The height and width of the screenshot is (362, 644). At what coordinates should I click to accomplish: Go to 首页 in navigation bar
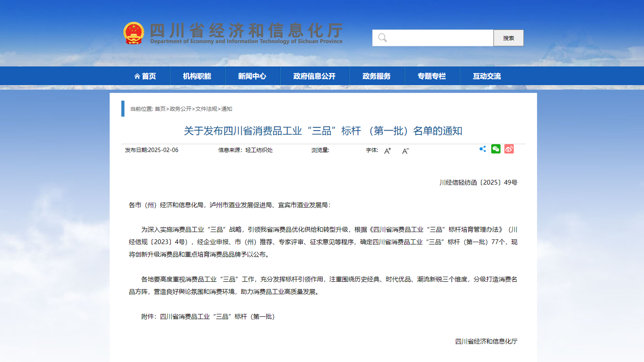click(145, 76)
